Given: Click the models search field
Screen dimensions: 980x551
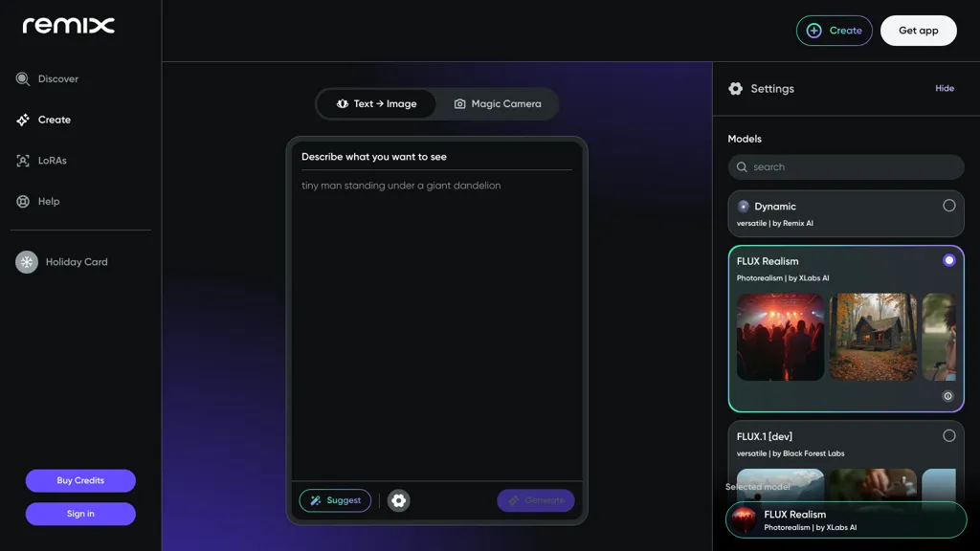Looking at the screenshot, I should (x=846, y=167).
